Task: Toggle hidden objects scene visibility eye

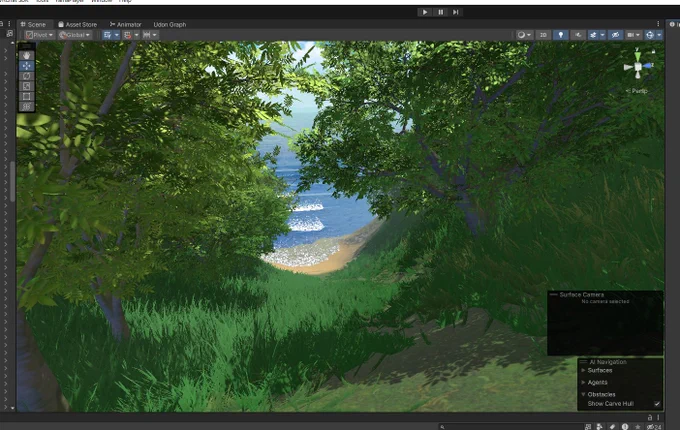Action: tap(615, 35)
